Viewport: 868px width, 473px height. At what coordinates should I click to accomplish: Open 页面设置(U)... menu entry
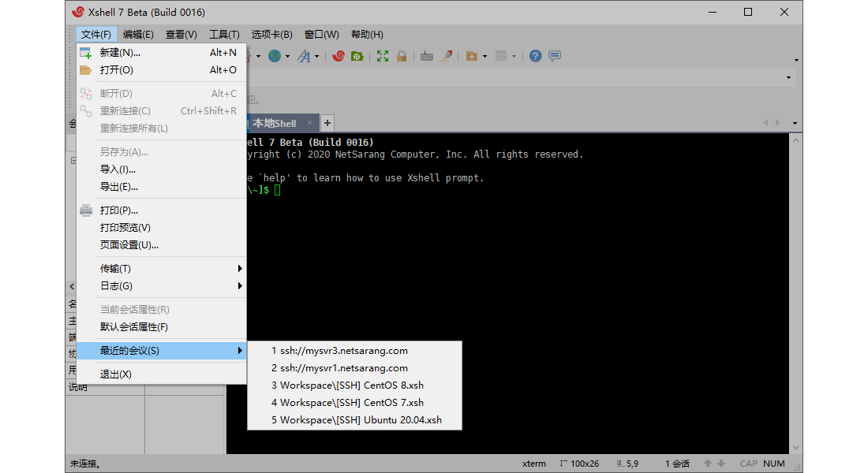point(161,245)
